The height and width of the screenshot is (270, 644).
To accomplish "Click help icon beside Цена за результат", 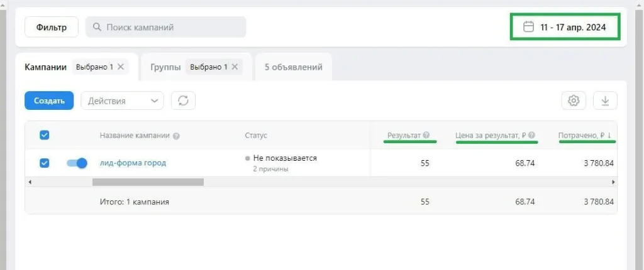I will [532, 135].
